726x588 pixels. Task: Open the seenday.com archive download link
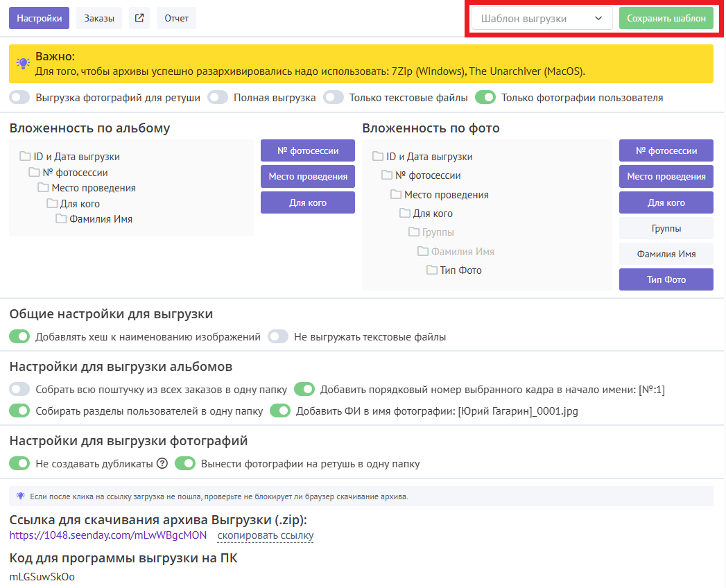[108, 535]
